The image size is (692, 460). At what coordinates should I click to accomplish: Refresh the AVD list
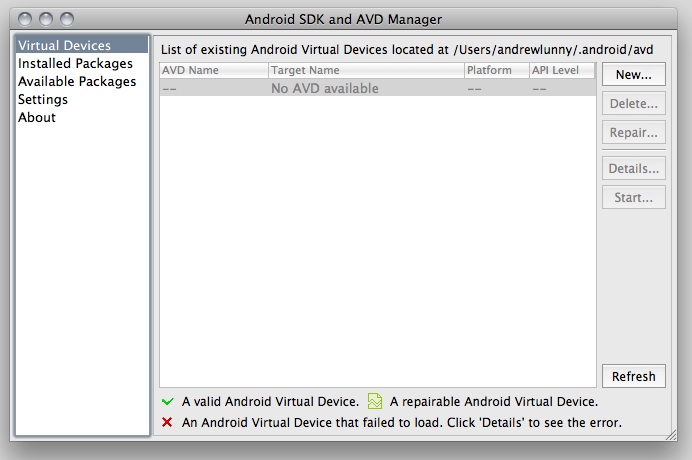coord(634,376)
